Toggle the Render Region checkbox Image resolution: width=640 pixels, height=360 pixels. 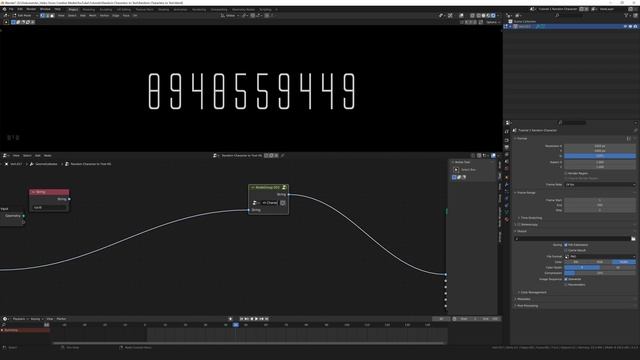point(566,173)
